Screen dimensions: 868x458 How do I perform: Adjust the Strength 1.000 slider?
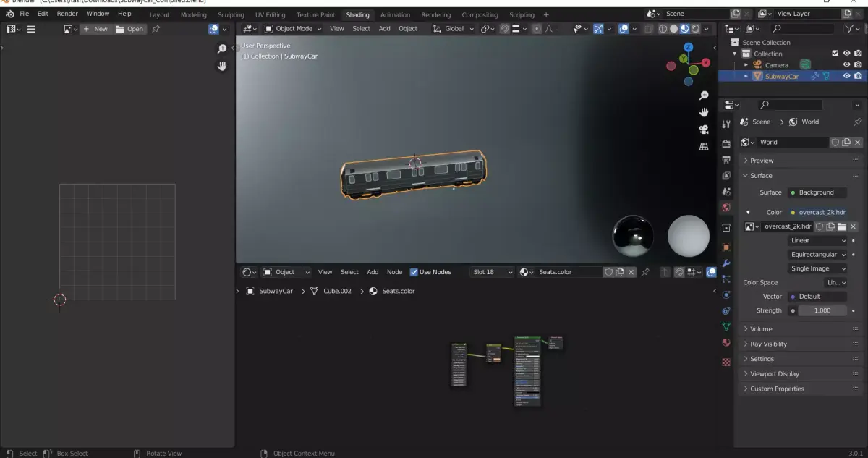pos(822,310)
